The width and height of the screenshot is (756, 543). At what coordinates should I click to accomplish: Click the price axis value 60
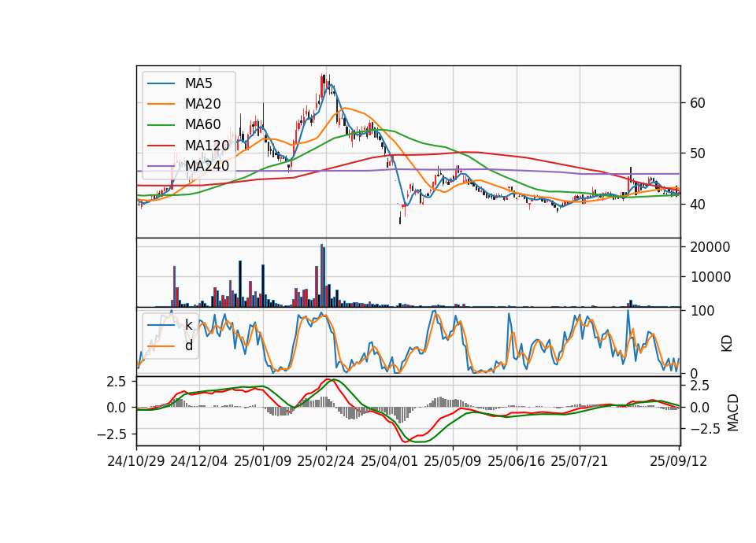[698, 102]
